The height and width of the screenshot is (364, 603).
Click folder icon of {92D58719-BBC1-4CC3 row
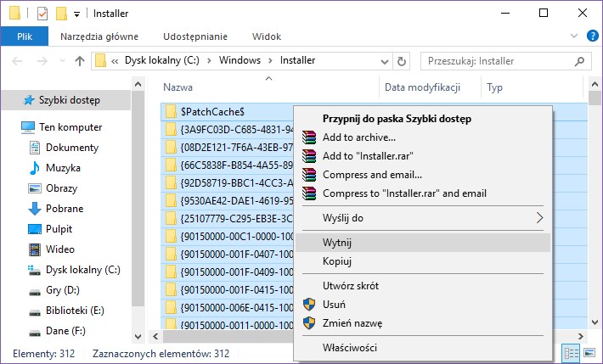point(171,183)
